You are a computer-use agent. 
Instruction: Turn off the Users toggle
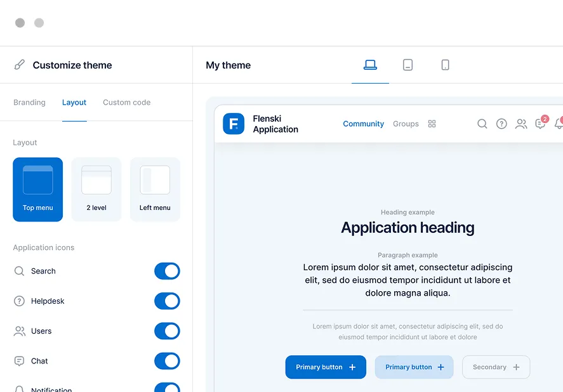tap(167, 331)
